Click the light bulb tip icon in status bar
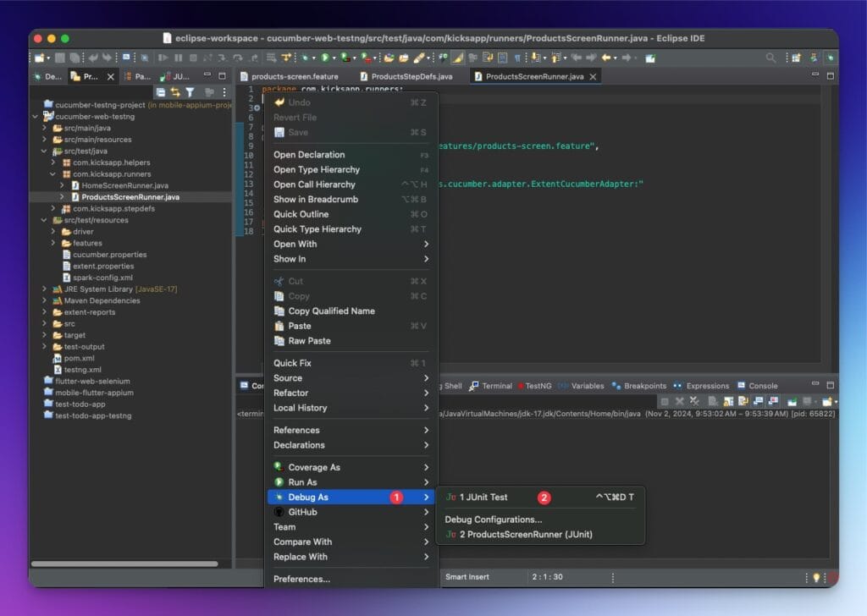The image size is (867, 616). point(816,577)
